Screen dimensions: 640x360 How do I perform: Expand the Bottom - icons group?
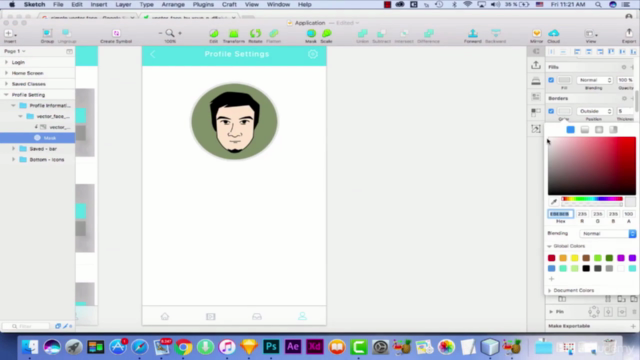click(13, 160)
